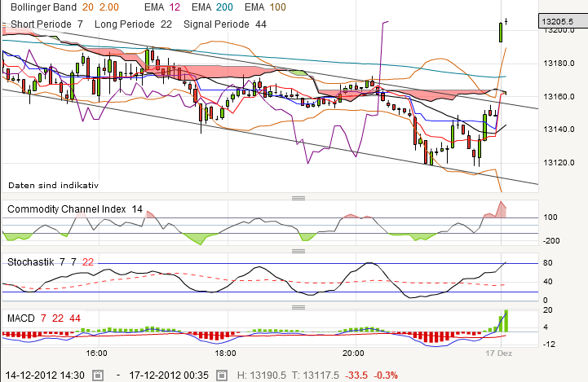The image size is (588, 382).
Task: Click the Stochastik 40 level label
Action: 547,282
